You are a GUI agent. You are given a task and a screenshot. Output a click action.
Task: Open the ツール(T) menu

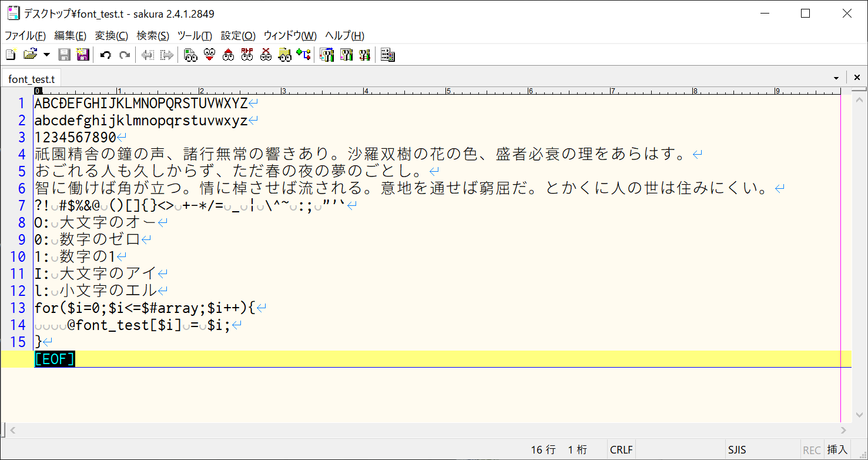pyautogui.click(x=195, y=35)
